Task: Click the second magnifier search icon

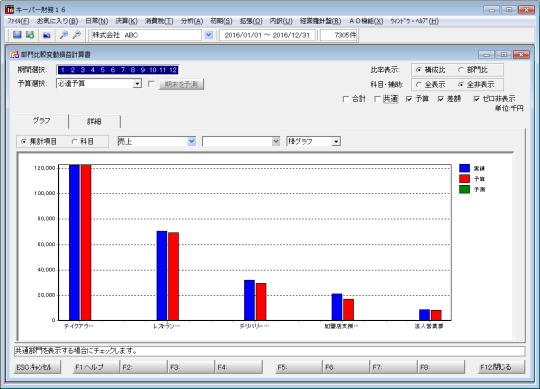Action: pos(76,35)
